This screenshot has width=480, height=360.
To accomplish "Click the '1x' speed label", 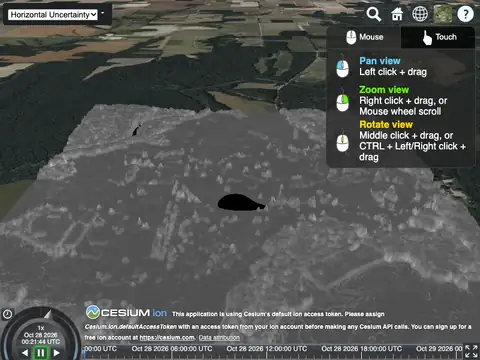I will 41,328.
